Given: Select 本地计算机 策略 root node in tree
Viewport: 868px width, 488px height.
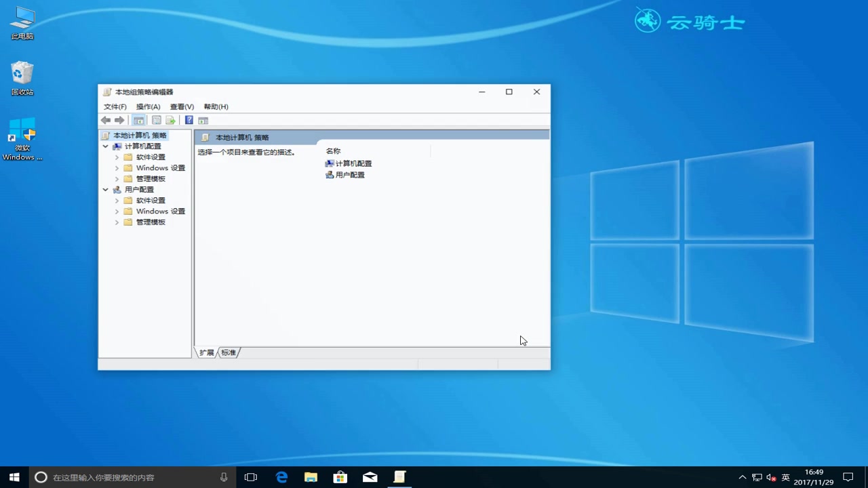Looking at the screenshot, I should (140, 136).
